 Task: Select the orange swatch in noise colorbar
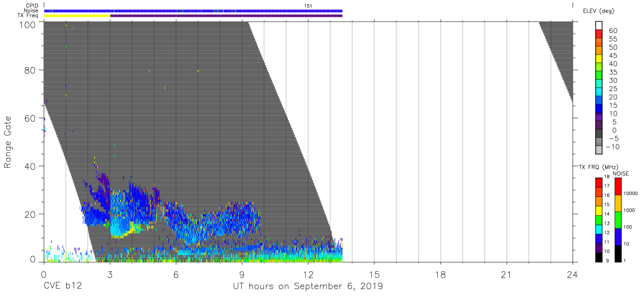coord(618,203)
